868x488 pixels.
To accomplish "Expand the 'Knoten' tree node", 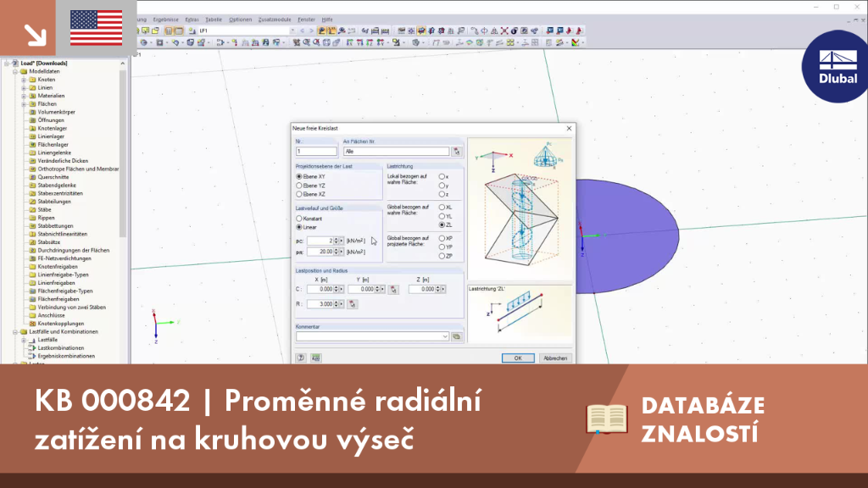I will [x=24, y=80].
